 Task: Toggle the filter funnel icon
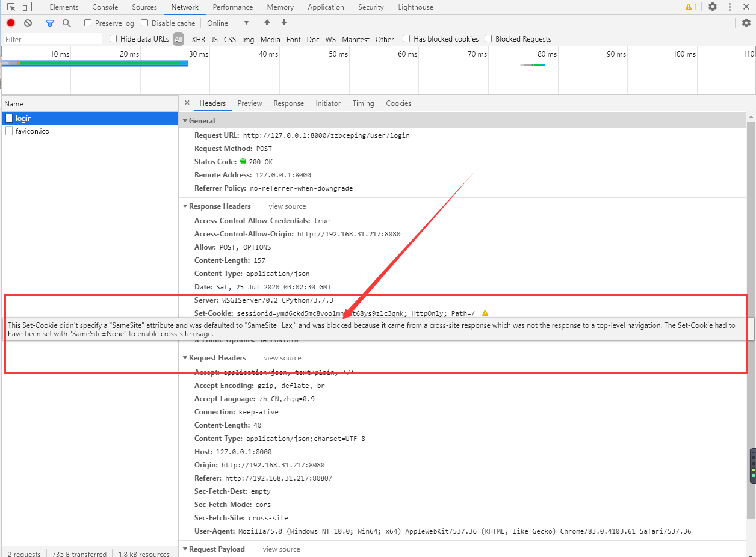coord(50,23)
